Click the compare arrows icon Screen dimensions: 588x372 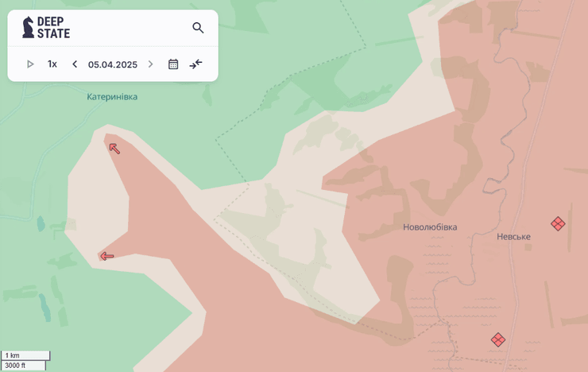195,64
